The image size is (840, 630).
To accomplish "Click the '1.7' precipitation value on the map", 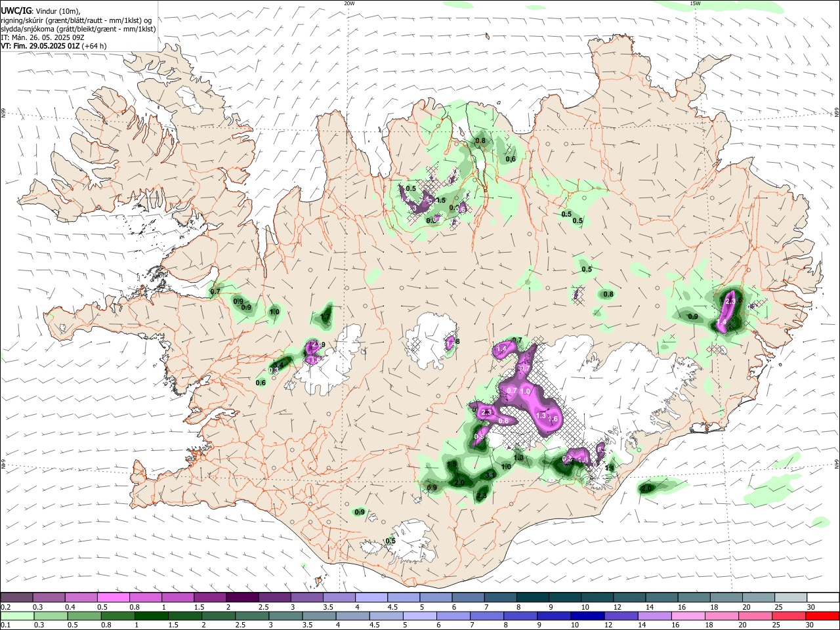I will pos(325,316).
